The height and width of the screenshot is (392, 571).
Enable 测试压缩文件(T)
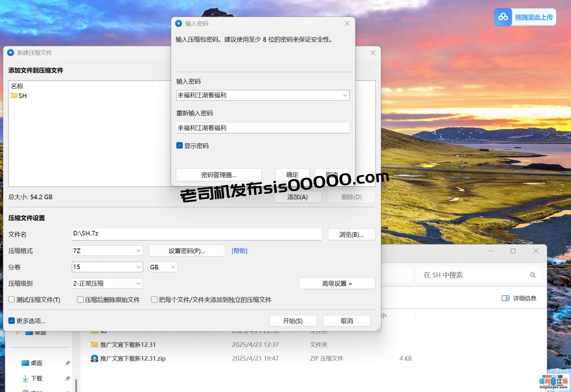pos(11,299)
